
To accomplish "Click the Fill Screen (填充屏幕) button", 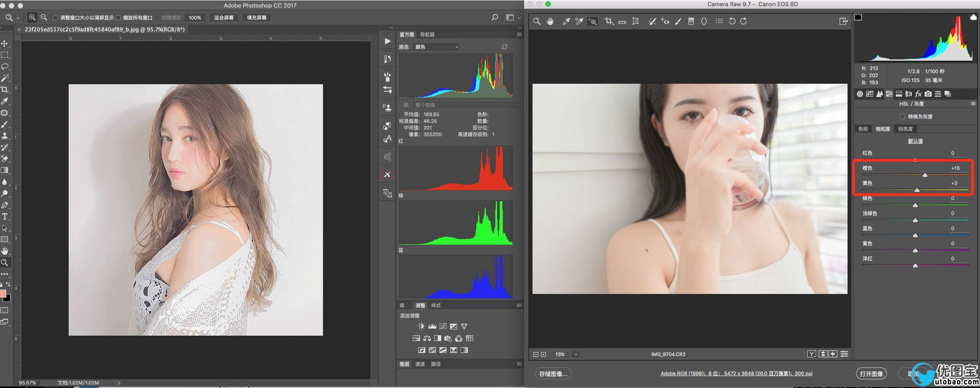I will click(257, 18).
